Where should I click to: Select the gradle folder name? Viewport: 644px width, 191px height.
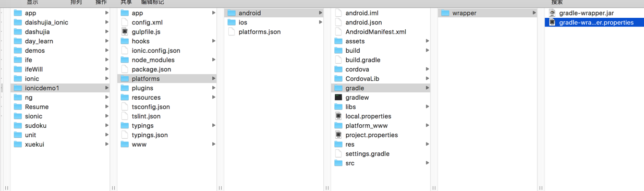click(355, 88)
